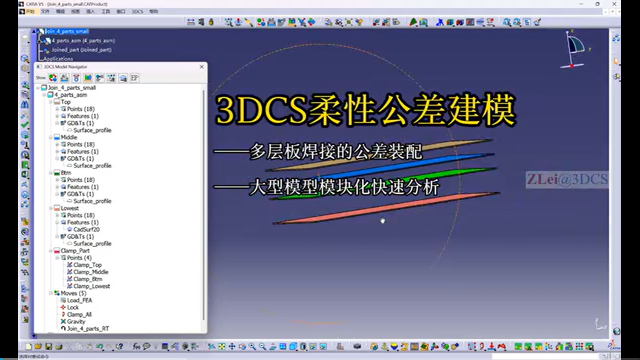Screen dimensions: 640x360
Task: Click the Undo icon
Action: pos(99,347)
